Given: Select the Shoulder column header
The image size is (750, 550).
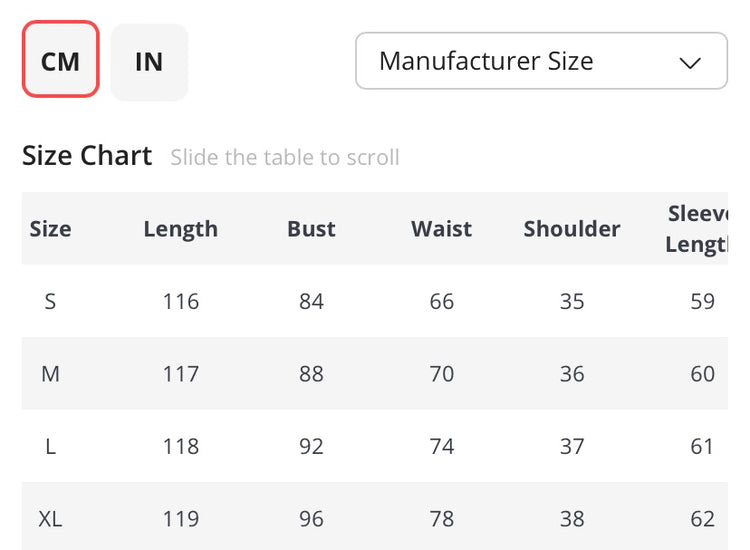Looking at the screenshot, I should [572, 229].
